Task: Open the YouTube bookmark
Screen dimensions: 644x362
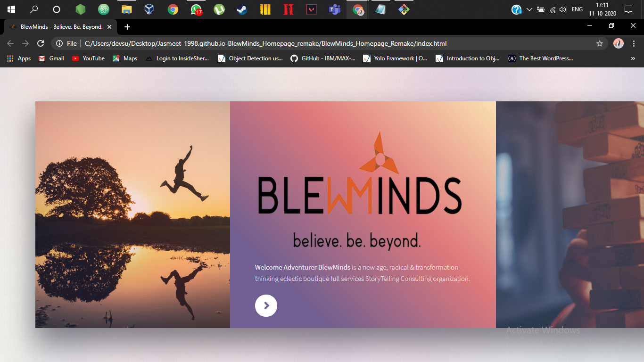Action: (88, 58)
